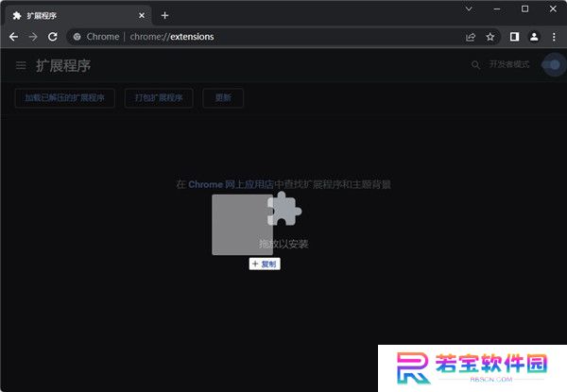Close the 扩展程序 tab
This screenshot has height=392, width=567.
142,15
